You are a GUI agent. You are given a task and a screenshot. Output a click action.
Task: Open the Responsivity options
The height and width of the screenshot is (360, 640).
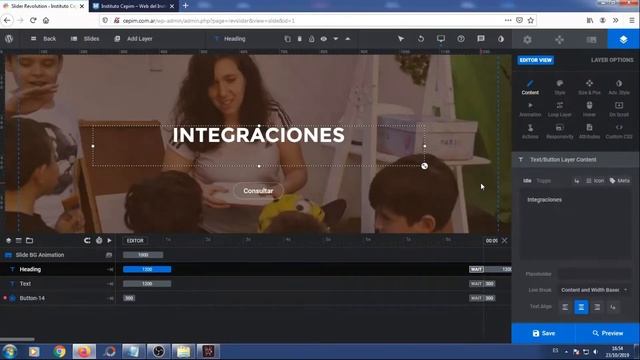coord(560,131)
